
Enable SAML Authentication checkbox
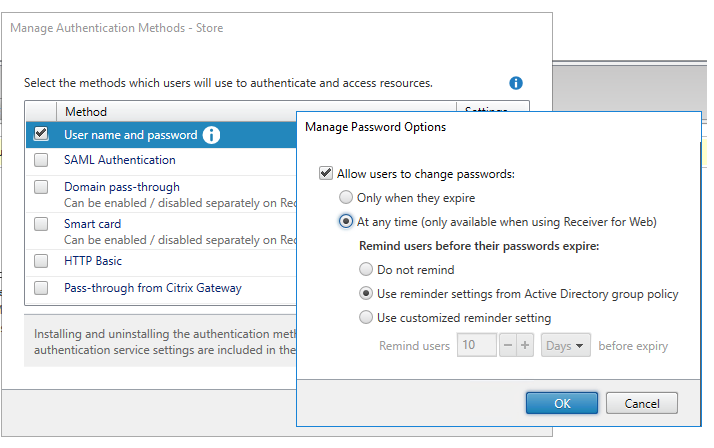[41, 160]
